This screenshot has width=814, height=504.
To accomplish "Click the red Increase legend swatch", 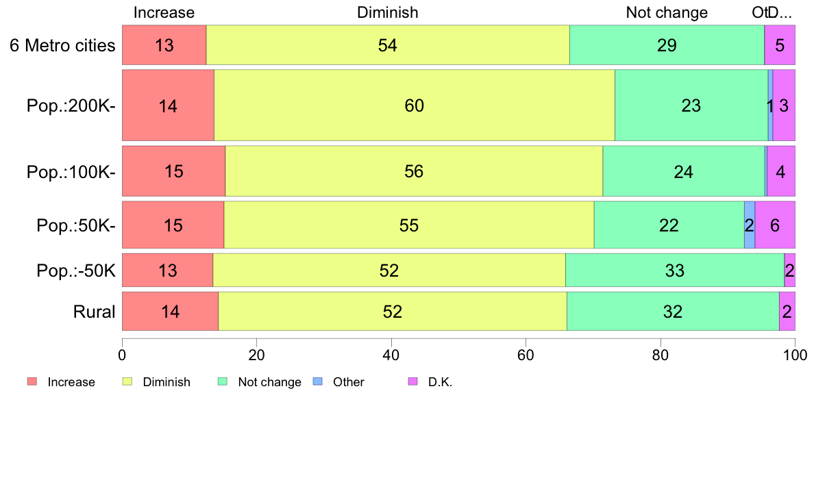I will click(x=31, y=381).
